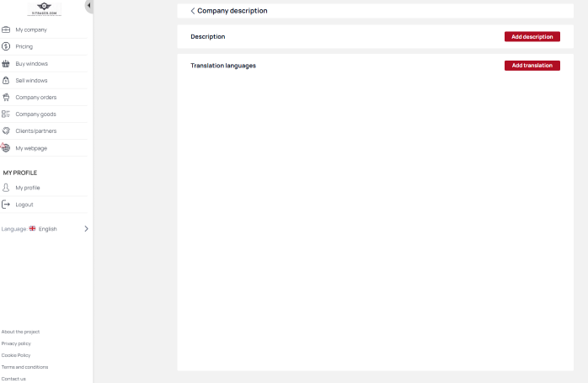The width and height of the screenshot is (588, 383).
Task: Click the globe icon beside My webpage
Action: [6, 148]
